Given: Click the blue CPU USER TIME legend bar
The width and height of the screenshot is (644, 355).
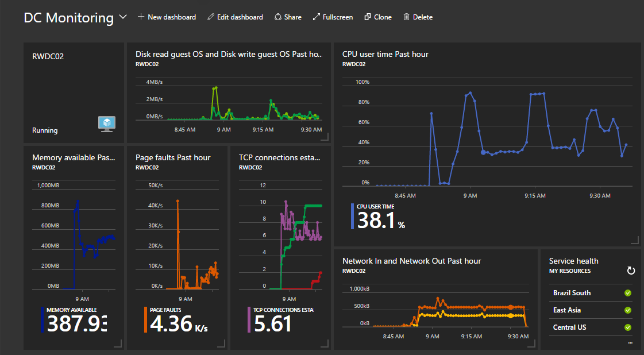Looking at the screenshot, I should pyautogui.click(x=352, y=216).
